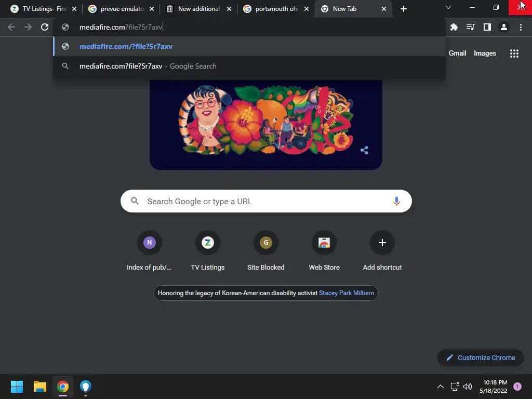The image size is (532, 399).
Task: Restore down the Chrome window
Action: click(x=496, y=7)
